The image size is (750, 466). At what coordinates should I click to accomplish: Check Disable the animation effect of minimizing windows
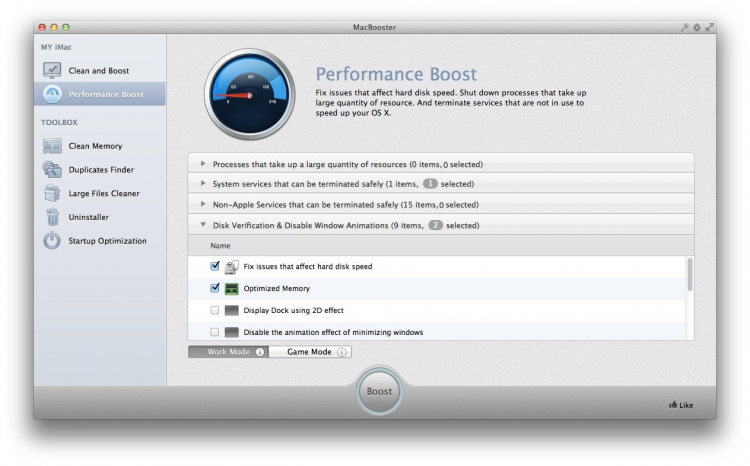point(215,332)
